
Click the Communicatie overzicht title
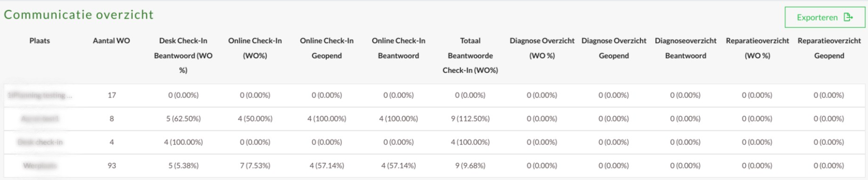tap(79, 15)
